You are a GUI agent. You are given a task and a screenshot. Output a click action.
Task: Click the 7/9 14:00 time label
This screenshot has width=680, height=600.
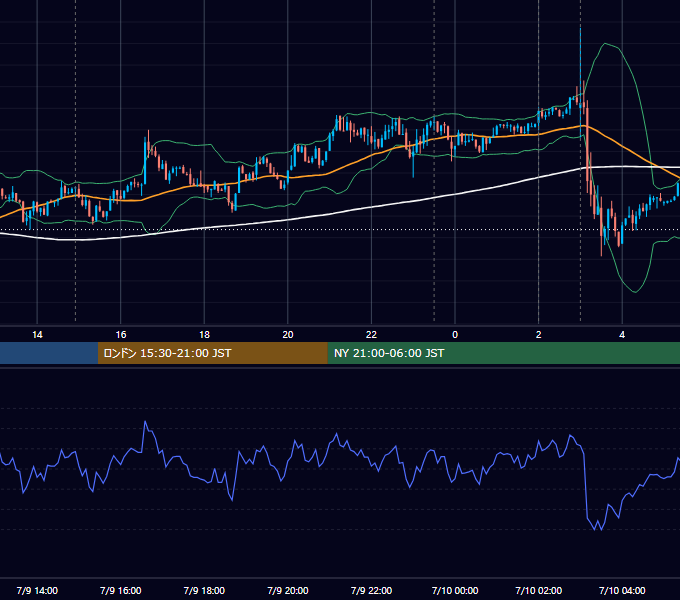(37, 590)
